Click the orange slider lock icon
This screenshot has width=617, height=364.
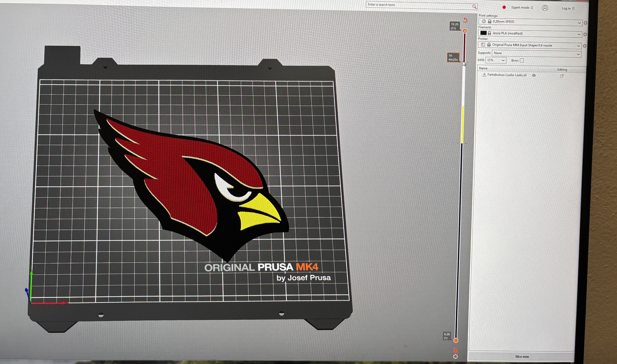[455, 350]
